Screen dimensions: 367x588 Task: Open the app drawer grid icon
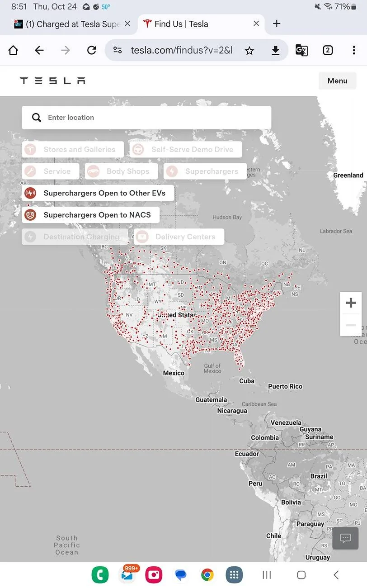click(x=234, y=575)
